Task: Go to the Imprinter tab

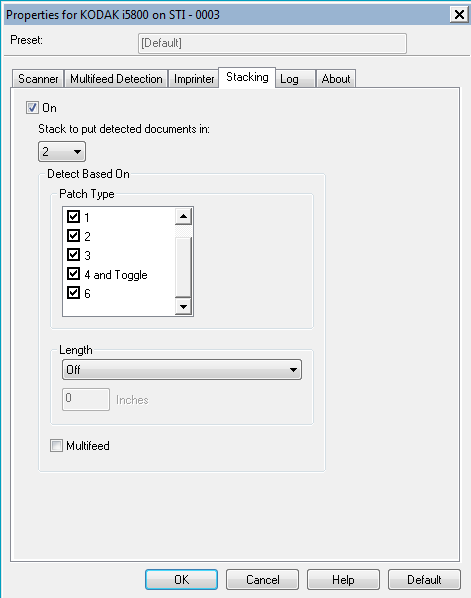Action: pos(194,79)
